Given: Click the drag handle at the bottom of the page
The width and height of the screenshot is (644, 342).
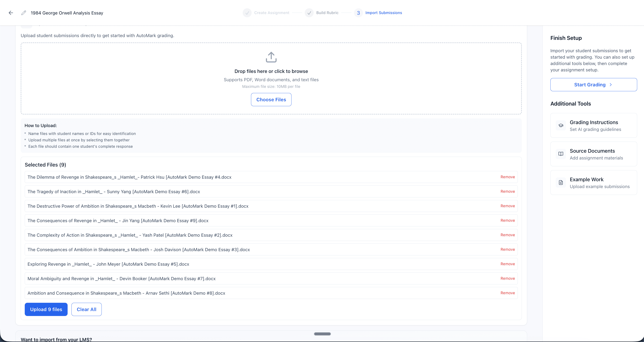Looking at the screenshot, I should coord(322,333).
